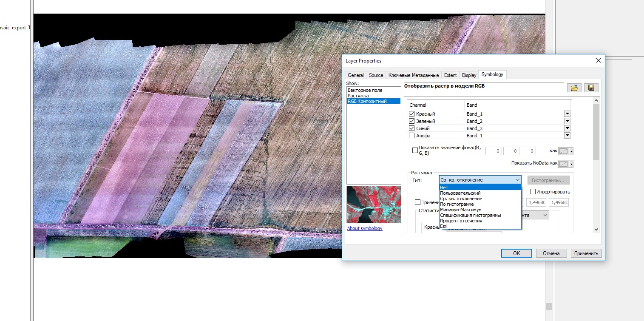Open the About symbology link

(x=365, y=228)
